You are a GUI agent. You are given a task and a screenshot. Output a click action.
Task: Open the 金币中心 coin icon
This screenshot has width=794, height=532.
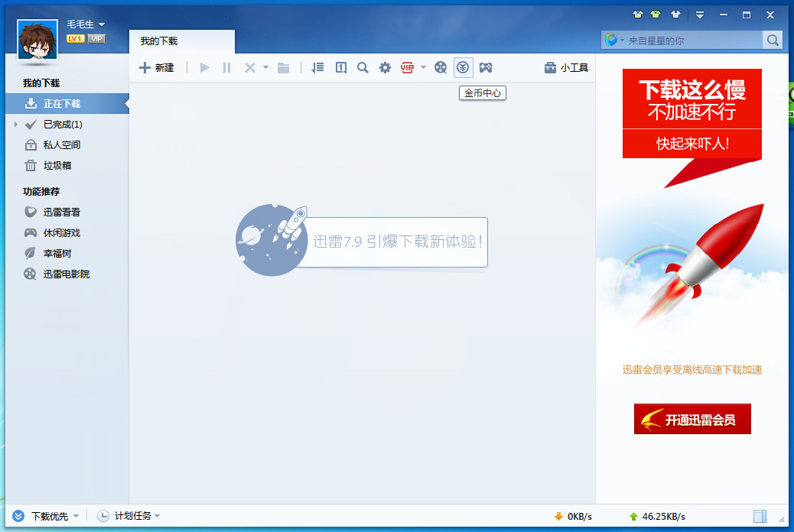tap(464, 67)
